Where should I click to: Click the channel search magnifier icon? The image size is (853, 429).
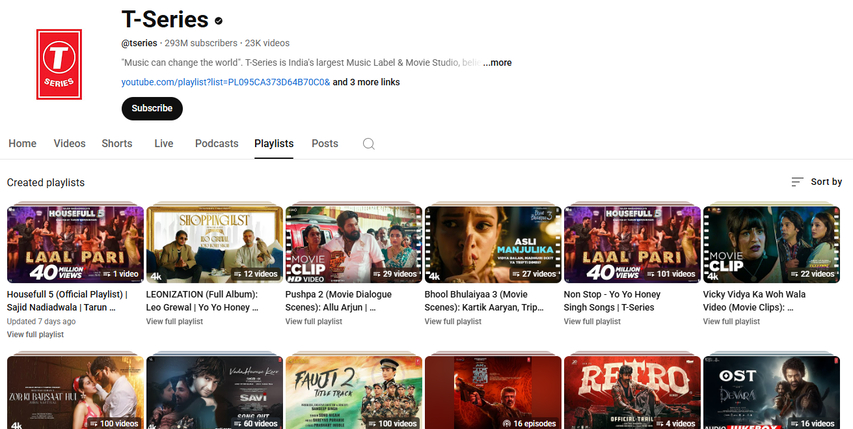pos(369,144)
